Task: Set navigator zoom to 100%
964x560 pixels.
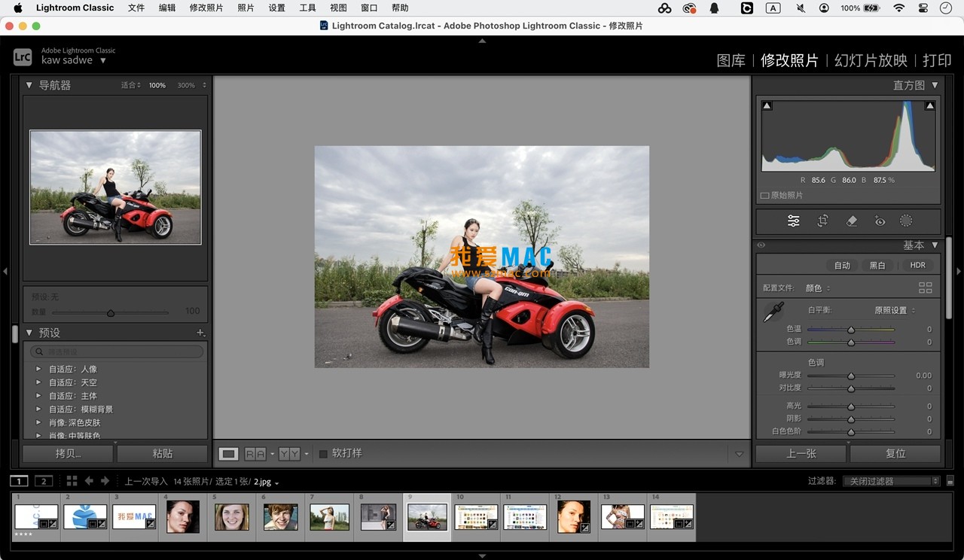Action: (x=157, y=85)
